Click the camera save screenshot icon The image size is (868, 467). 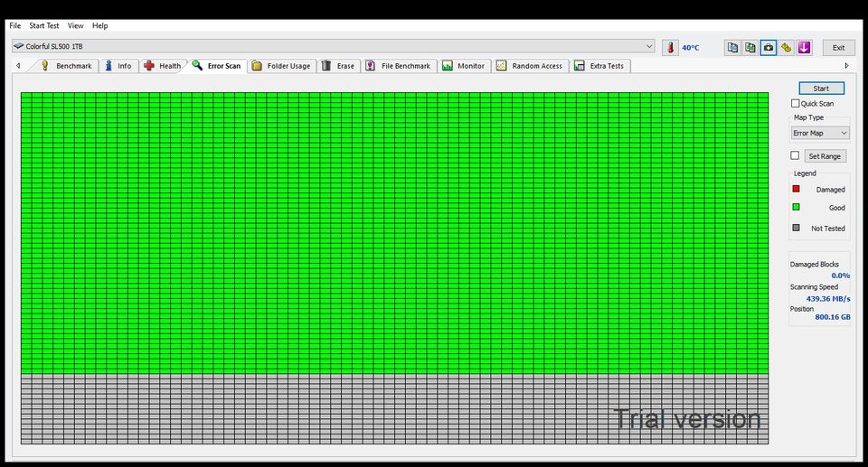point(769,48)
